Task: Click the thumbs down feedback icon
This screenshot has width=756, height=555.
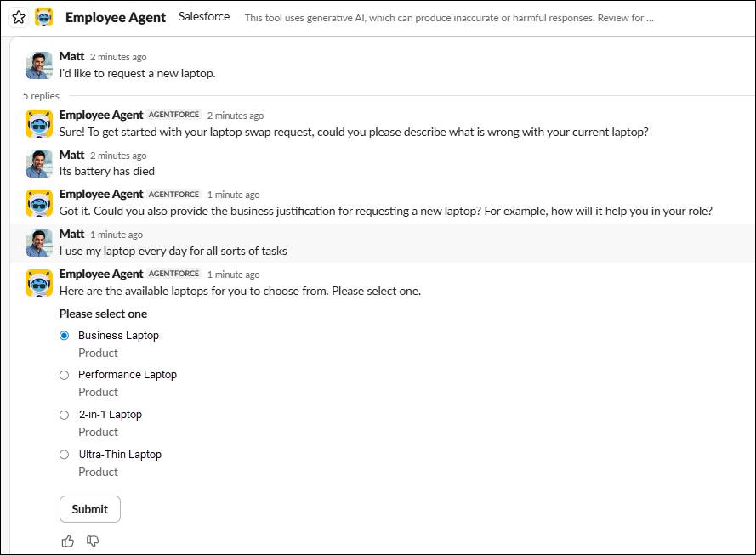Action: tap(93, 541)
